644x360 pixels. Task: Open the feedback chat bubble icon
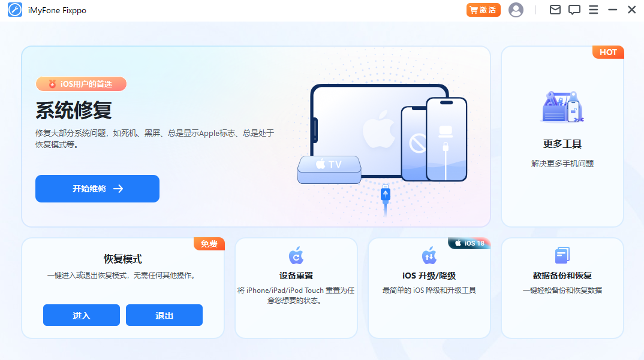(574, 10)
